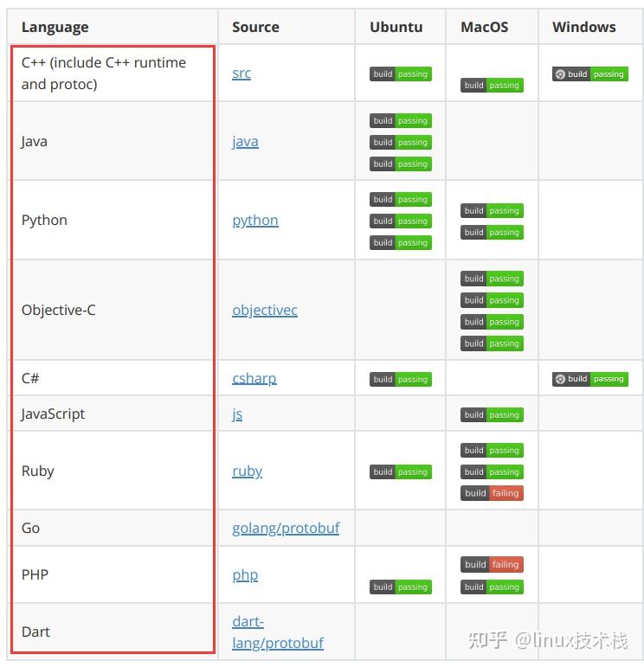Viewport: 644px width, 667px height.
Task: Go to the csharp source link
Action: (x=254, y=378)
